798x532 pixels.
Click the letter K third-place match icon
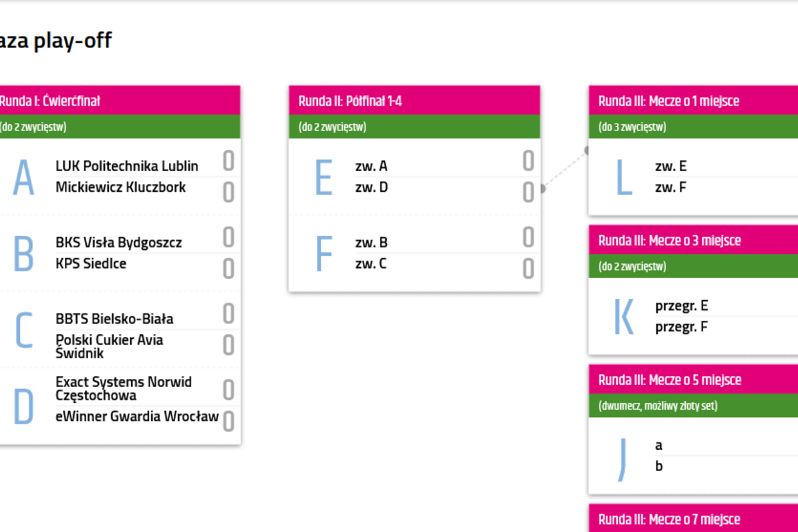tap(624, 317)
